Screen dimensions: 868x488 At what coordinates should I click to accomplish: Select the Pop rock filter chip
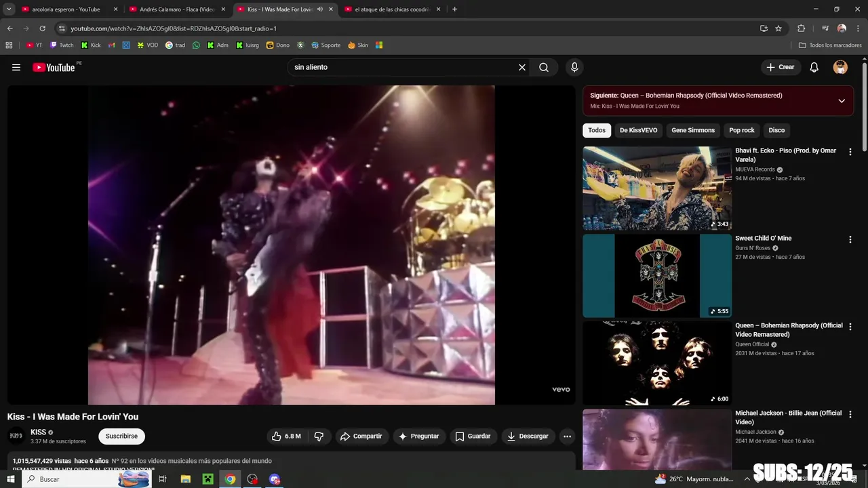click(742, 130)
